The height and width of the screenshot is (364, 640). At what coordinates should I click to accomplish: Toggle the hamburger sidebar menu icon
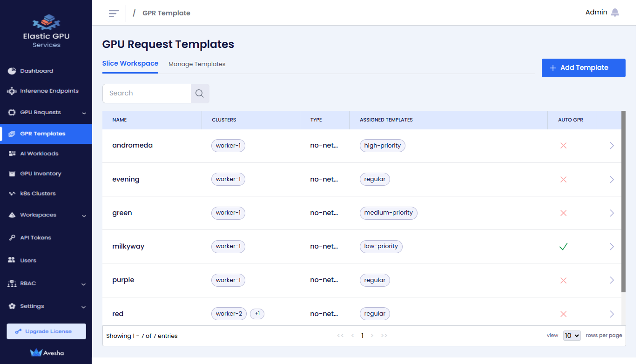coord(114,13)
